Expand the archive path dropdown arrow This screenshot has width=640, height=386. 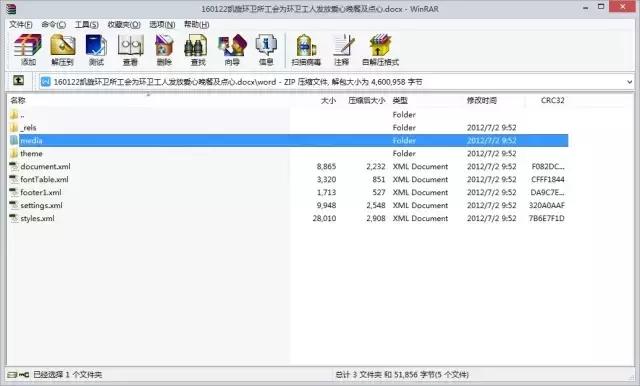pyautogui.click(x=629, y=82)
